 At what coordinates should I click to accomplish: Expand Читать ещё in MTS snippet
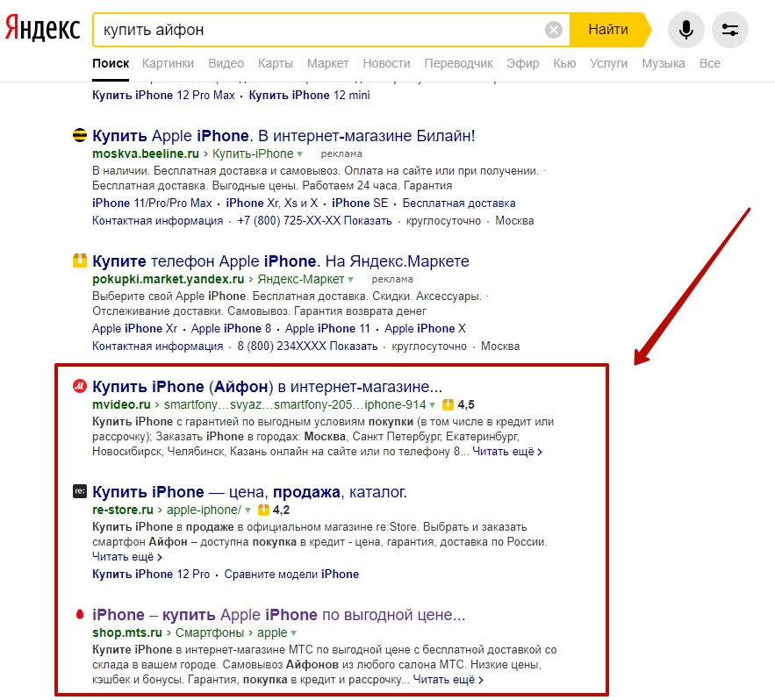(x=448, y=680)
